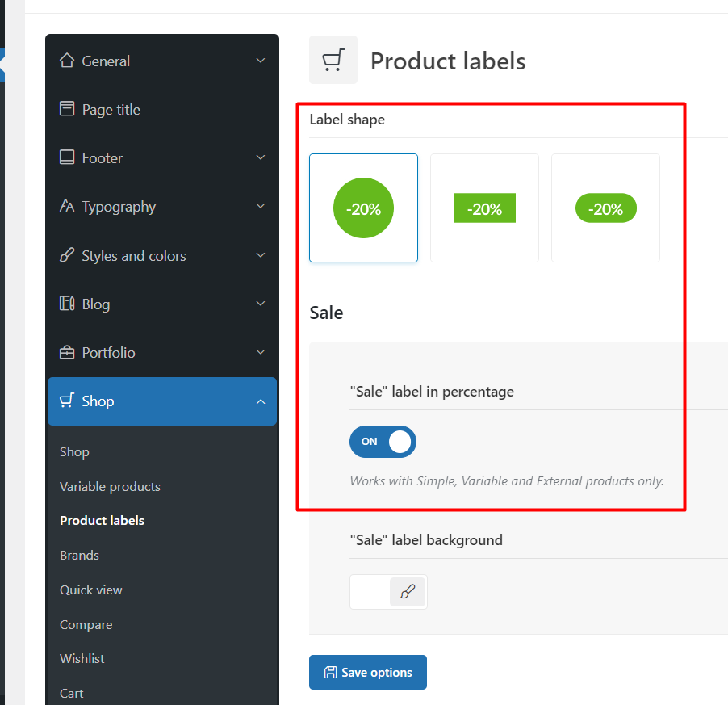
Task: Open the Quick view submenu item
Action: (x=91, y=590)
